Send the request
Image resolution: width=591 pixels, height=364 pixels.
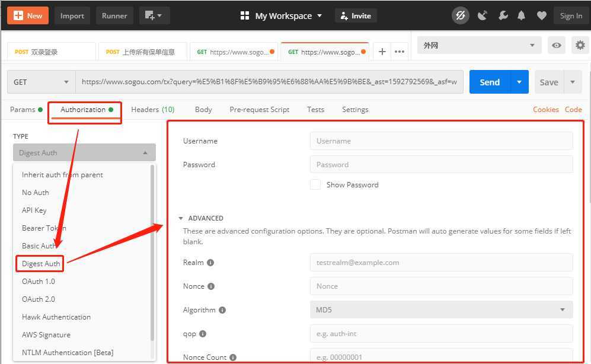point(490,82)
